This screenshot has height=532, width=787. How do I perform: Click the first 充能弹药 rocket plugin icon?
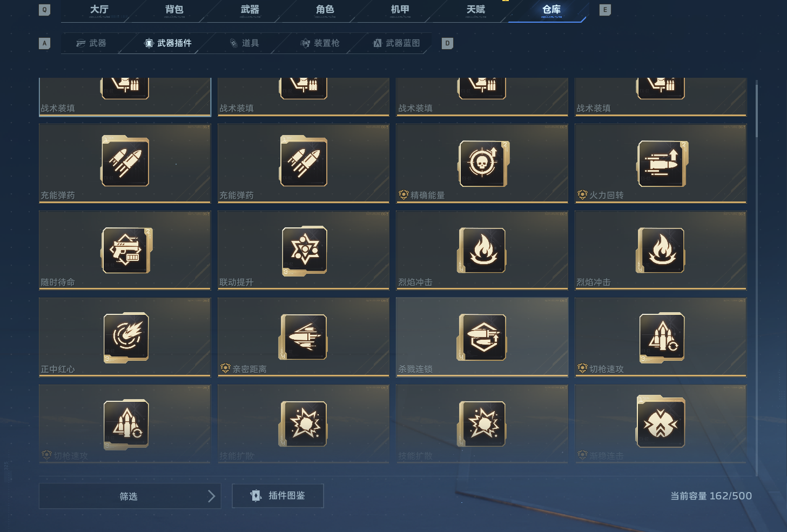click(125, 161)
